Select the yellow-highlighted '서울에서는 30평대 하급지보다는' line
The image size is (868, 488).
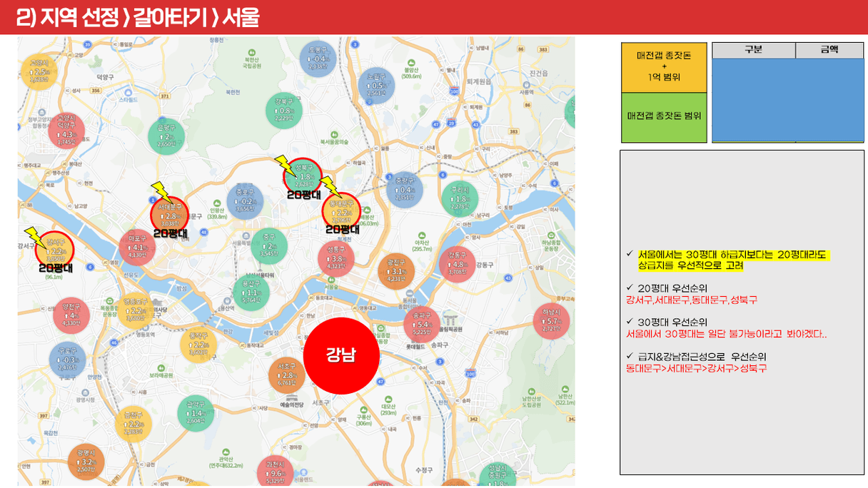pyautogui.click(x=732, y=255)
